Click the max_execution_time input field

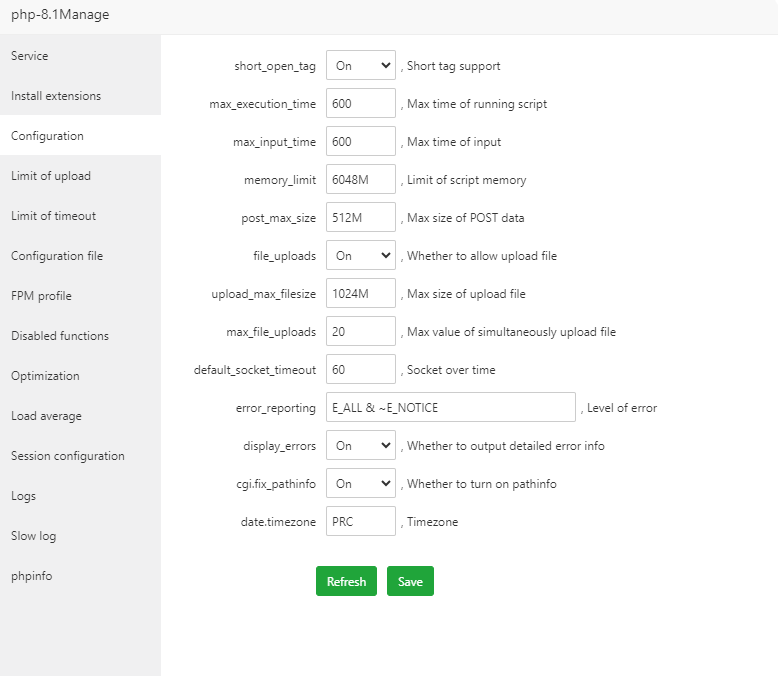[360, 104]
